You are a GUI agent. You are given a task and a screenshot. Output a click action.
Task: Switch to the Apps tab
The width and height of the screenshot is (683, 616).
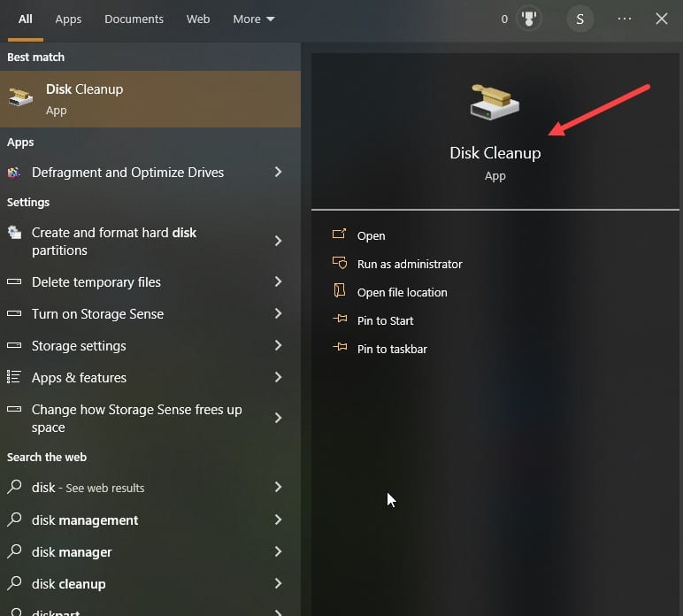[68, 19]
